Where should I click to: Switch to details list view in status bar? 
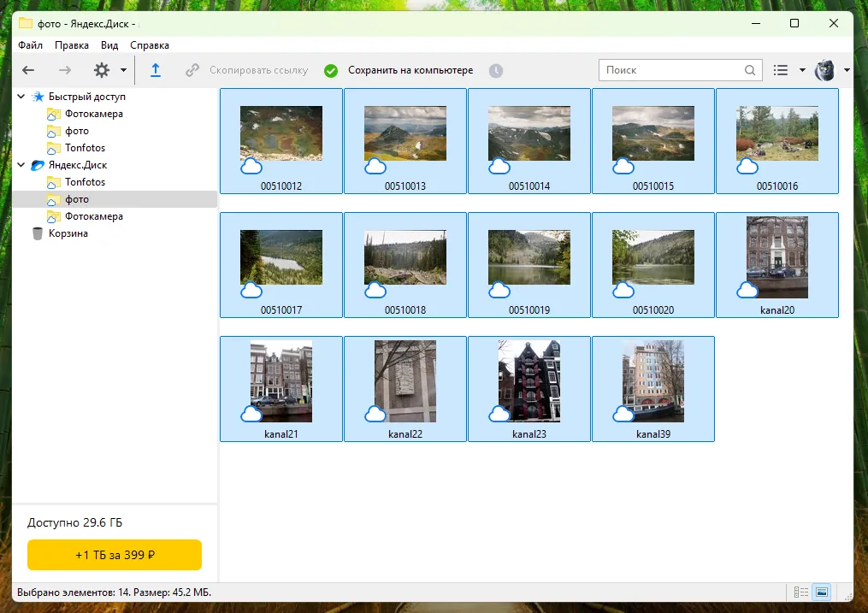pos(801,592)
